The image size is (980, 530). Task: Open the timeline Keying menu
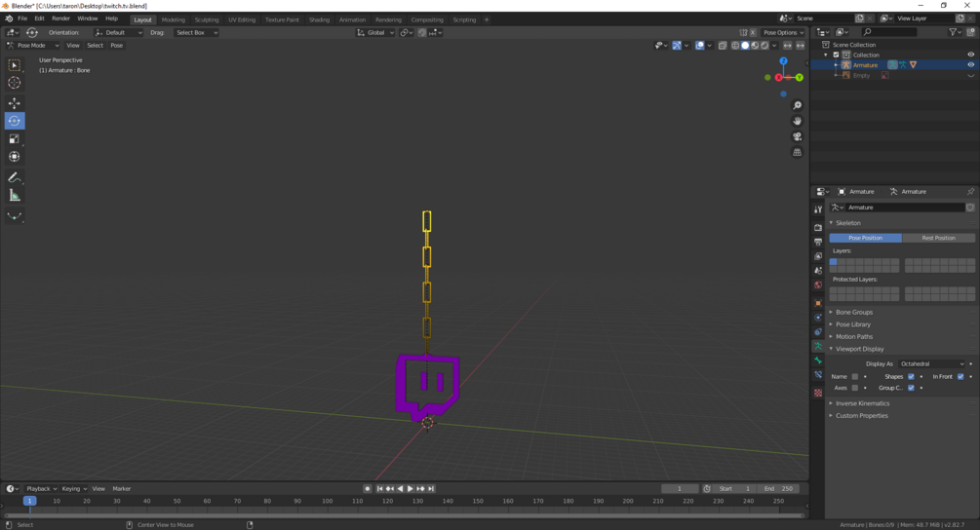(x=73, y=489)
